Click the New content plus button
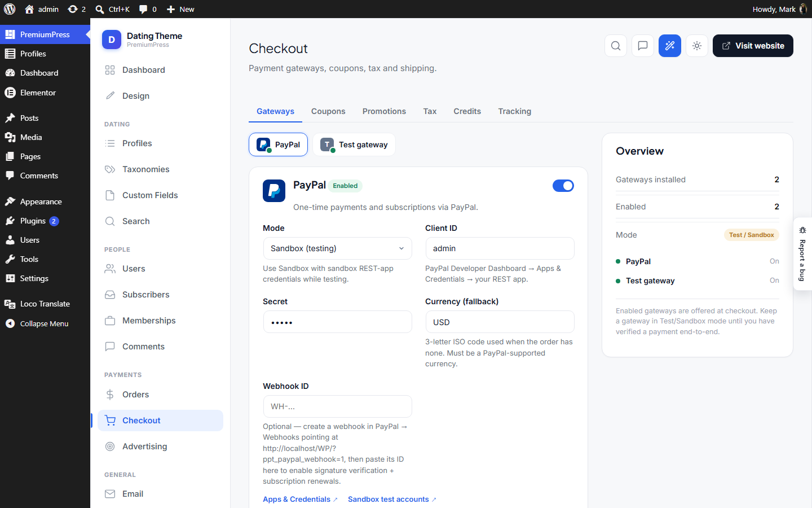Screen dimensions: 812x508 tap(180, 9)
